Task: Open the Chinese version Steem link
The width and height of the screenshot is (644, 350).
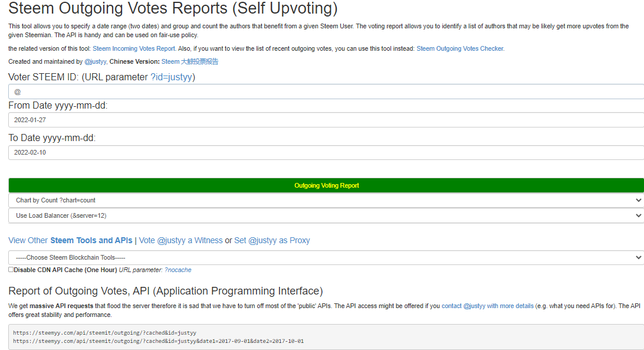Action: pos(190,62)
